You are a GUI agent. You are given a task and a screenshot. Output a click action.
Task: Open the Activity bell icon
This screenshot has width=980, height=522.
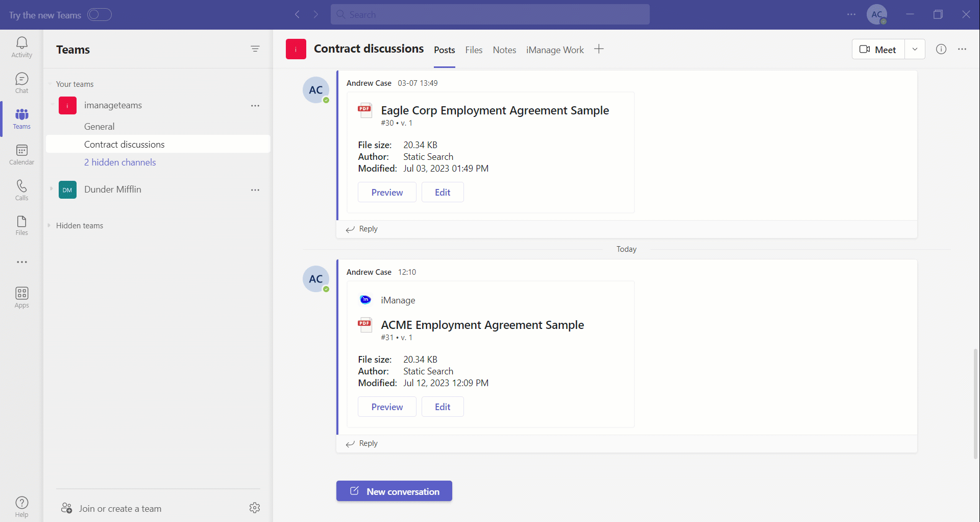click(21, 47)
